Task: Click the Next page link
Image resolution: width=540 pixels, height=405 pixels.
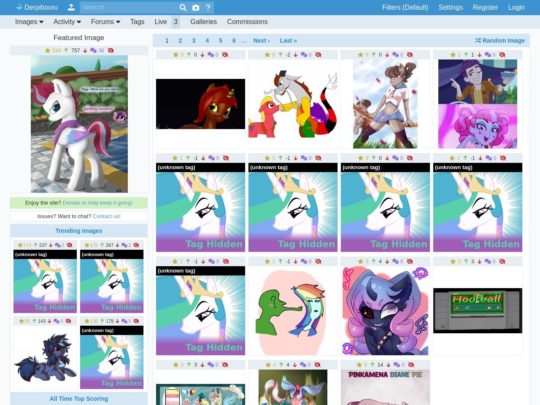Action: click(x=261, y=41)
